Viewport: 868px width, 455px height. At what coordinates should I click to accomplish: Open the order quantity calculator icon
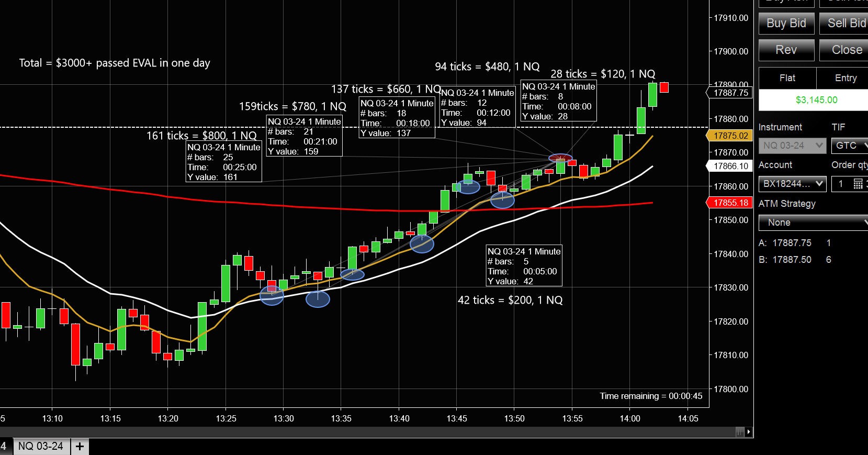coord(858,184)
